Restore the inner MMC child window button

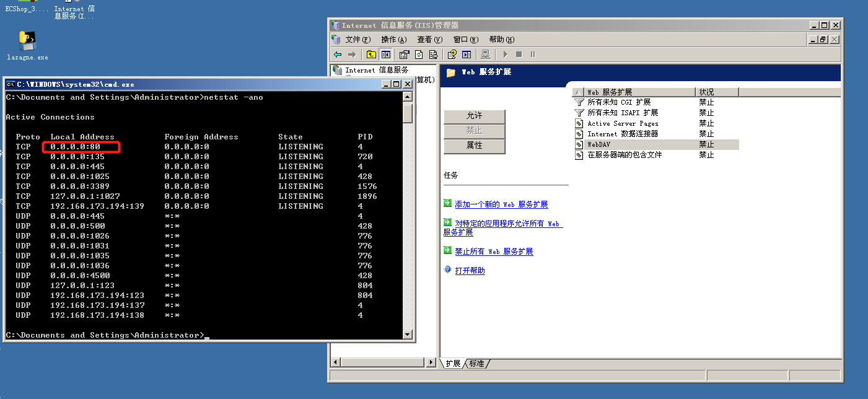(823, 40)
